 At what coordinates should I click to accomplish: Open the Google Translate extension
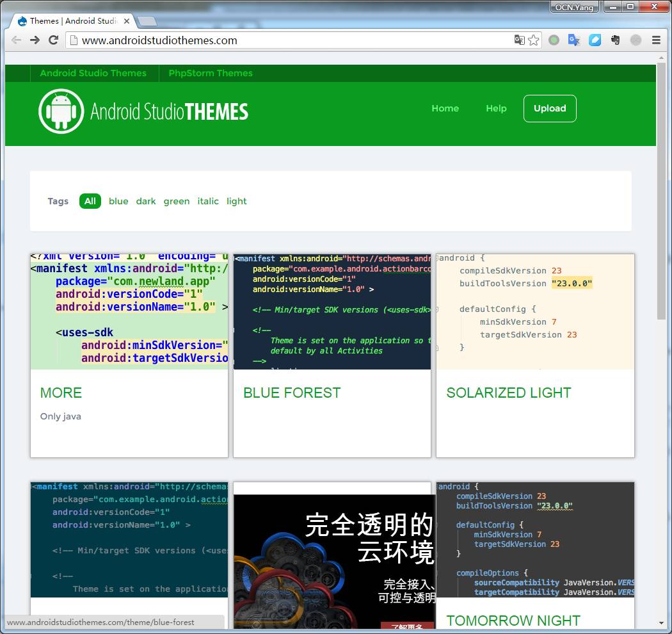574,40
